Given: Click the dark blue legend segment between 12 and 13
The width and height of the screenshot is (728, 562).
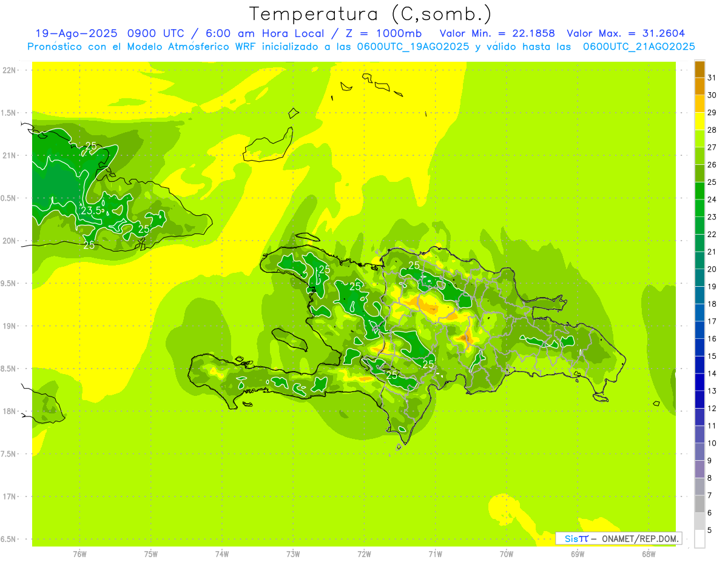Looking at the screenshot, I should tap(699, 400).
